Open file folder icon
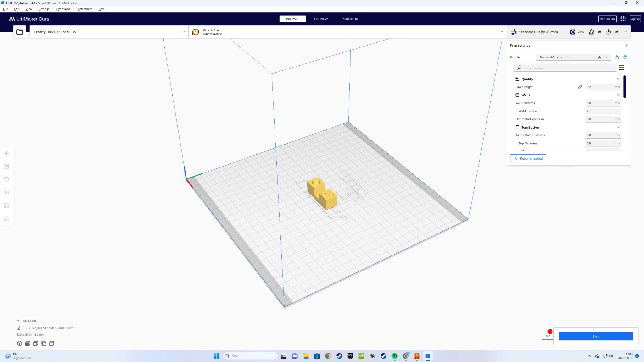The width and height of the screenshot is (644, 362). (x=19, y=32)
